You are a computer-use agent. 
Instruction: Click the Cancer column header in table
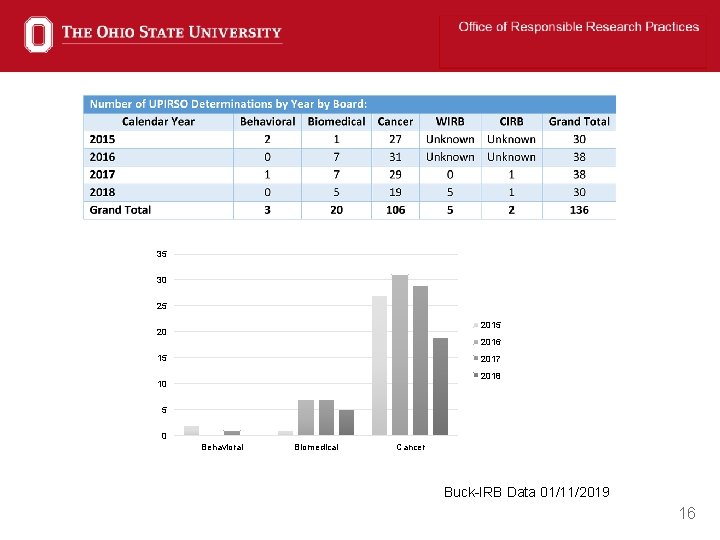pyautogui.click(x=395, y=122)
